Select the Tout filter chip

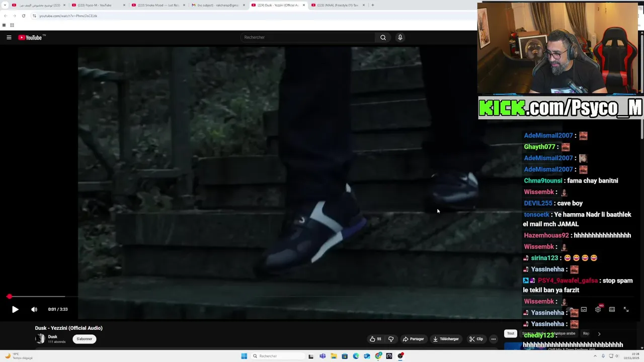tap(511, 333)
